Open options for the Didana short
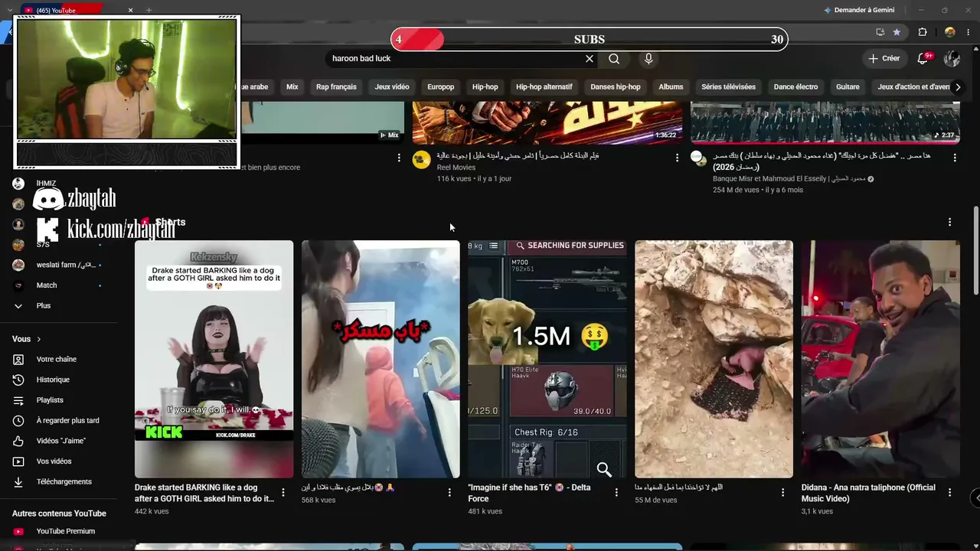The height and width of the screenshot is (551, 980). [x=949, y=493]
